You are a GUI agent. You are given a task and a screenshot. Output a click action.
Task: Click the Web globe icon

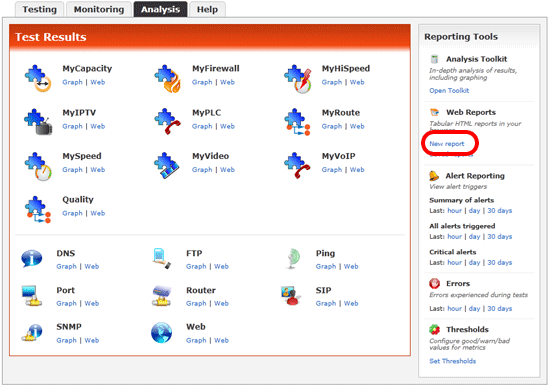tap(161, 333)
